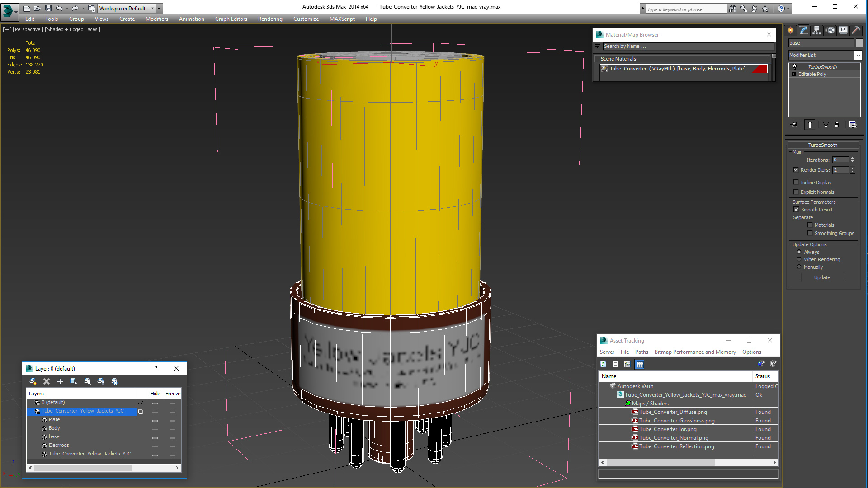
Task: Enable Separate by Materials checkbox
Action: tap(810, 225)
